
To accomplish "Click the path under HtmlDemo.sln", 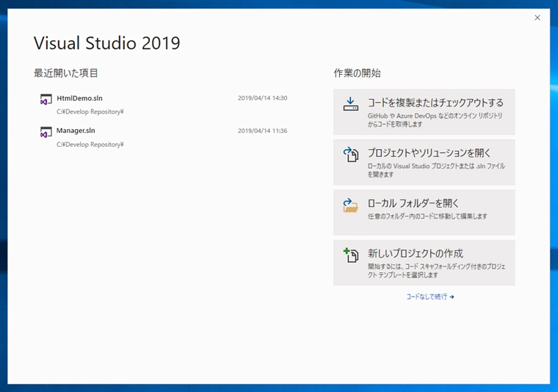I will point(90,112).
